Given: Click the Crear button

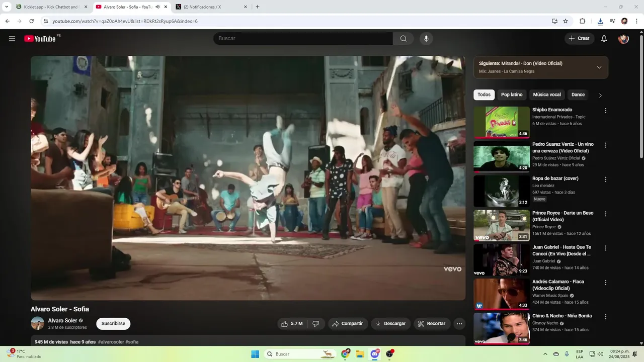Looking at the screenshot, I should pyautogui.click(x=579, y=39).
